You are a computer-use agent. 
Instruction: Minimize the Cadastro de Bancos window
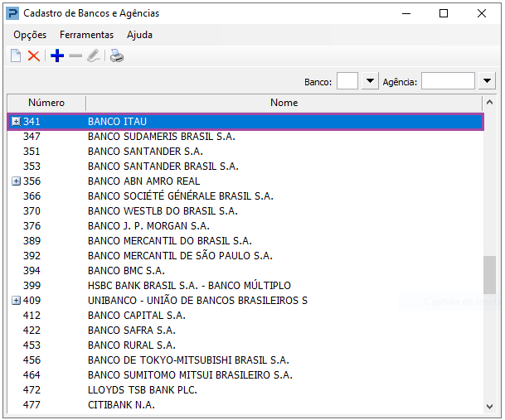click(x=406, y=13)
